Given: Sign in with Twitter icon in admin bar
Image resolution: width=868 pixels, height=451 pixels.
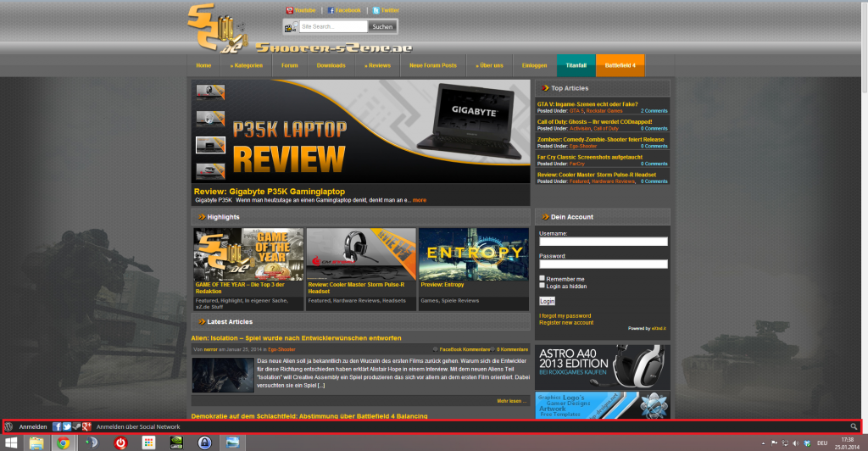Looking at the screenshot, I should tap(66, 426).
